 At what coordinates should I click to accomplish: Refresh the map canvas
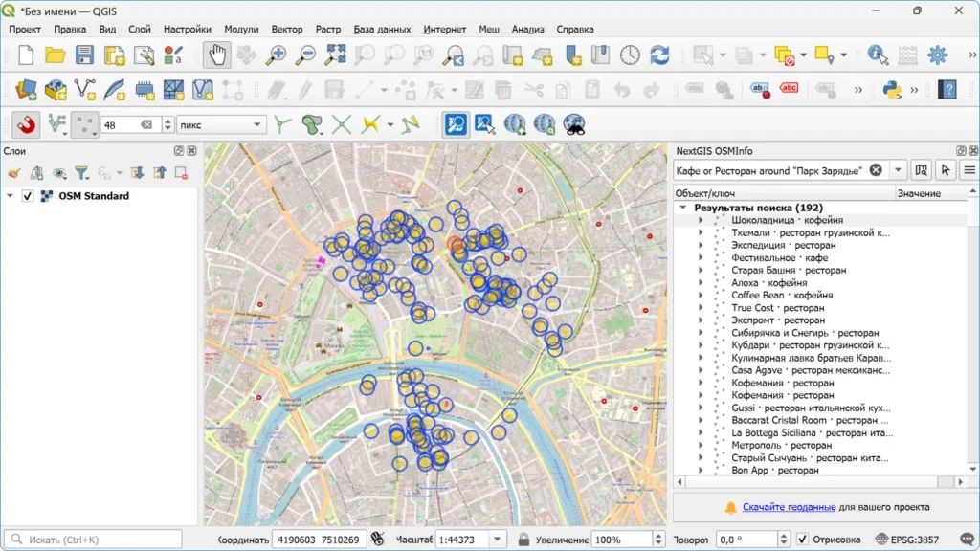659,55
